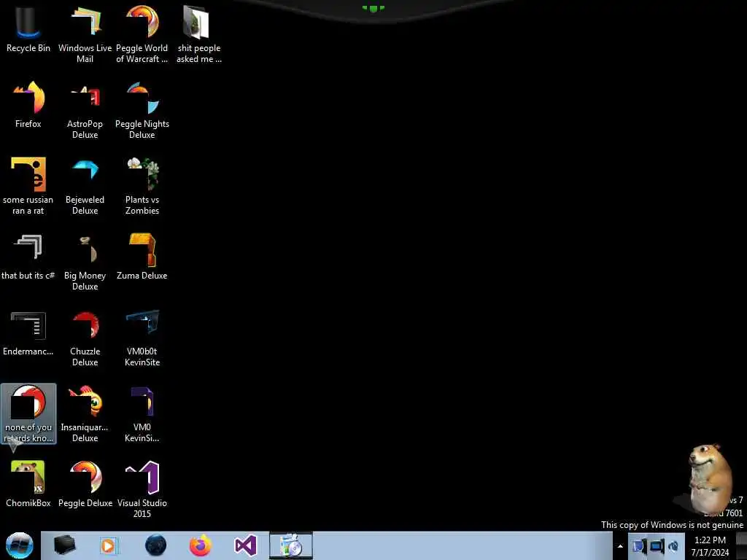747x560 pixels.
Task: Launch Windows Media Player from taskbar
Action: pyautogui.click(x=109, y=545)
